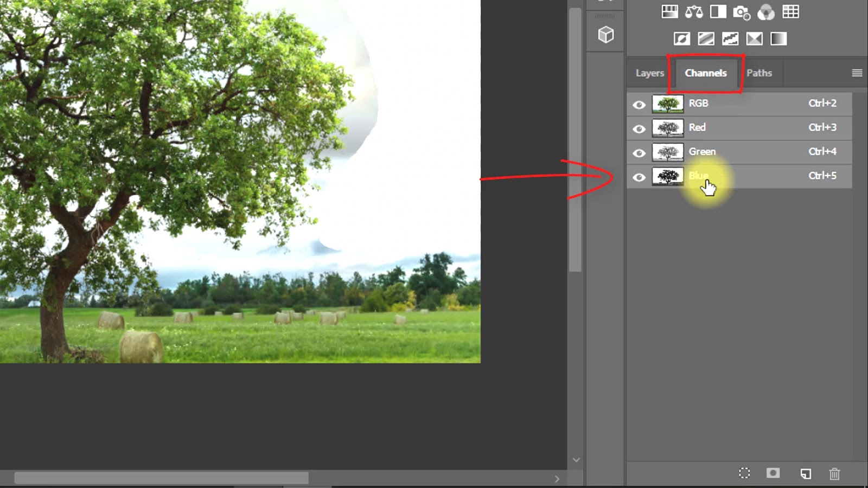This screenshot has width=868, height=488.
Task: Click the right arrow of the horizontal scrollbar
Action: [557, 479]
